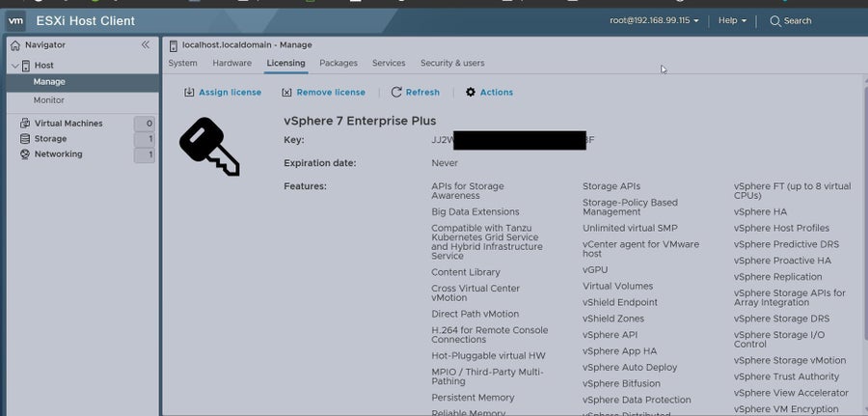Switch to the System tab
This screenshot has height=416, width=868.
pyautogui.click(x=182, y=63)
